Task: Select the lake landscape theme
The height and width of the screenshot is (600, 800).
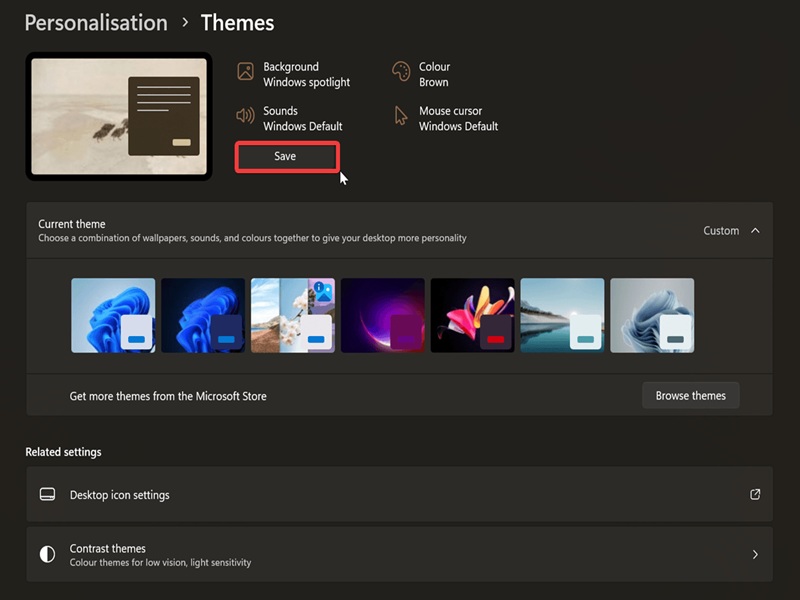Action: (x=562, y=315)
